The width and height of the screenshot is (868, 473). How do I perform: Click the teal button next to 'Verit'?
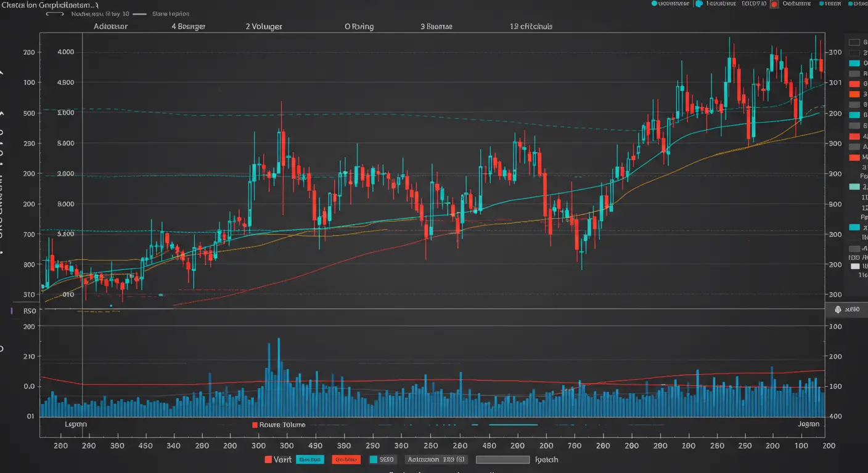tap(311, 459)
